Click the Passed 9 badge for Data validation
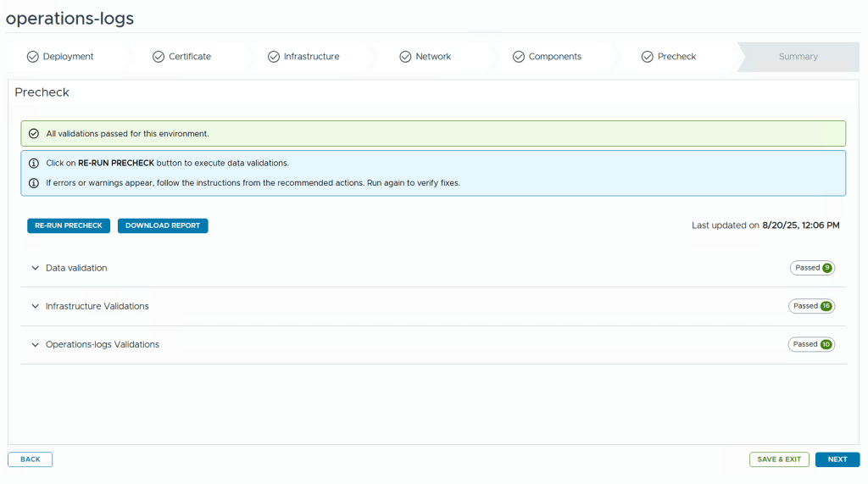This screenshot has width=868, height=484. tap(812, 268)
